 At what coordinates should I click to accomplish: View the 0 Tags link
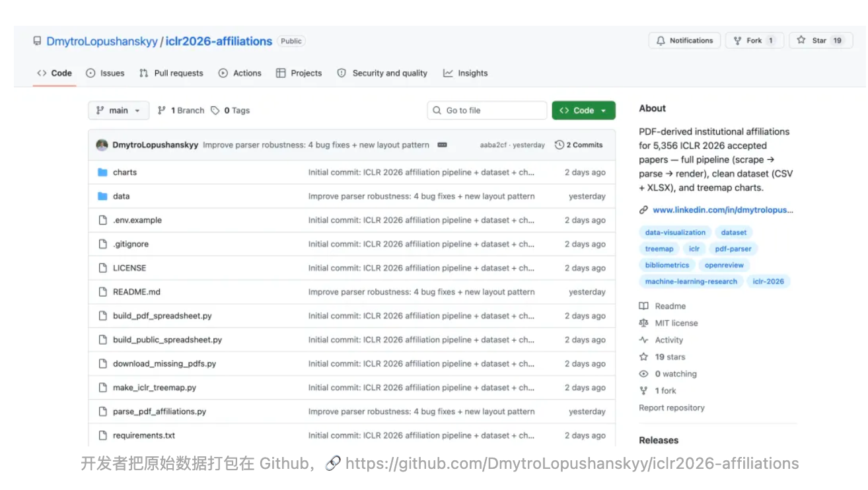pyautogui.click(x=231, y=110)
